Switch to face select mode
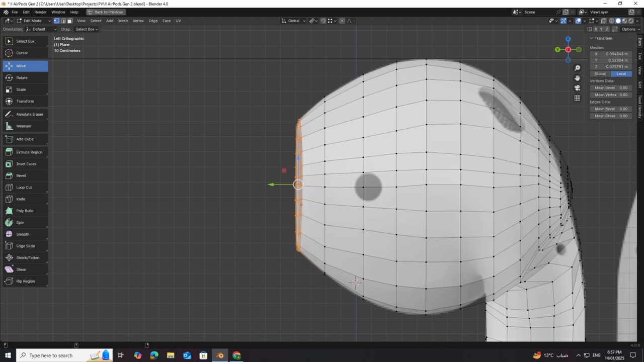The height and width of the screenshot is (362, 644). 69,21
